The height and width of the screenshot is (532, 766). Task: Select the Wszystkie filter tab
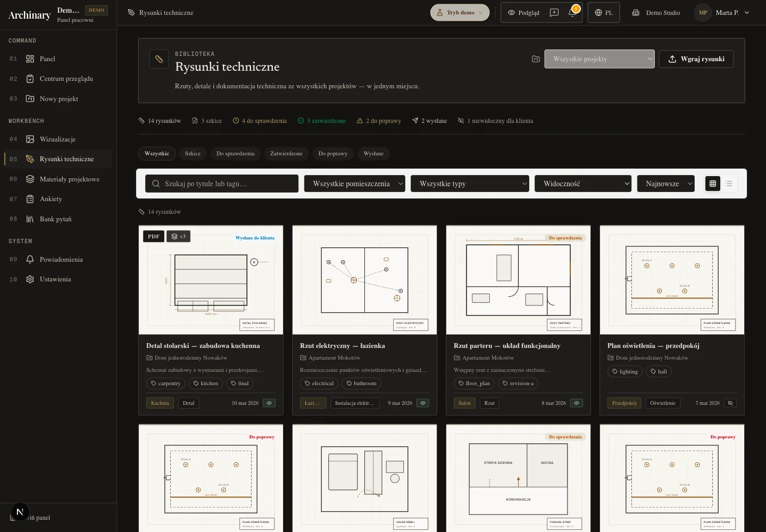coord(157,154)
